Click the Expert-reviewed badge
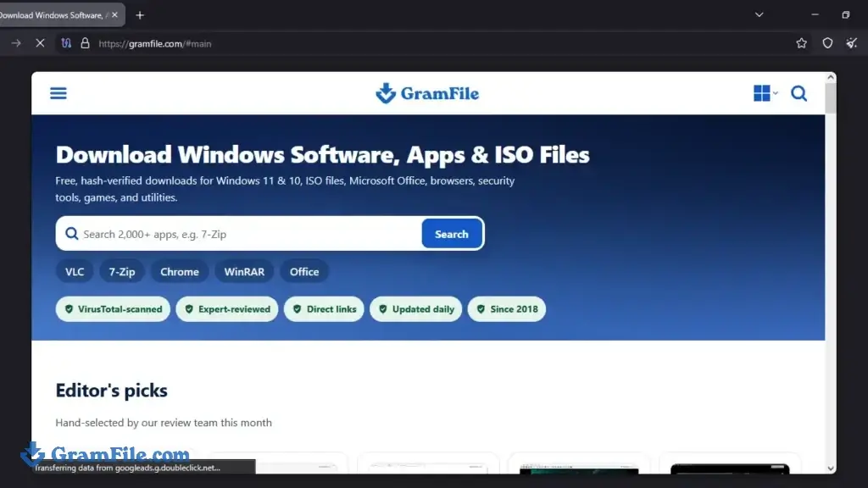This screenshot has height=488, width=868. (227, 308)
